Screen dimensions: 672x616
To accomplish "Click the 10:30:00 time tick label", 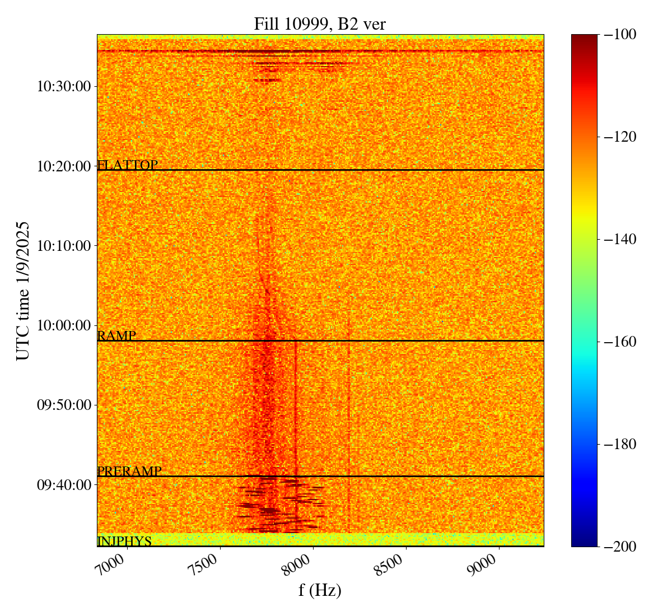I will coord(63,86).
